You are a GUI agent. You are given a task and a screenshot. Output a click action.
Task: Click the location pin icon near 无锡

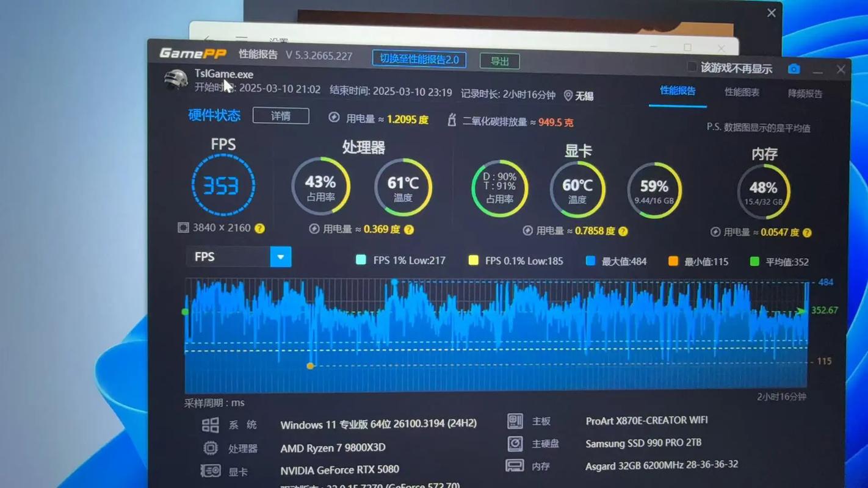(568, 96)
